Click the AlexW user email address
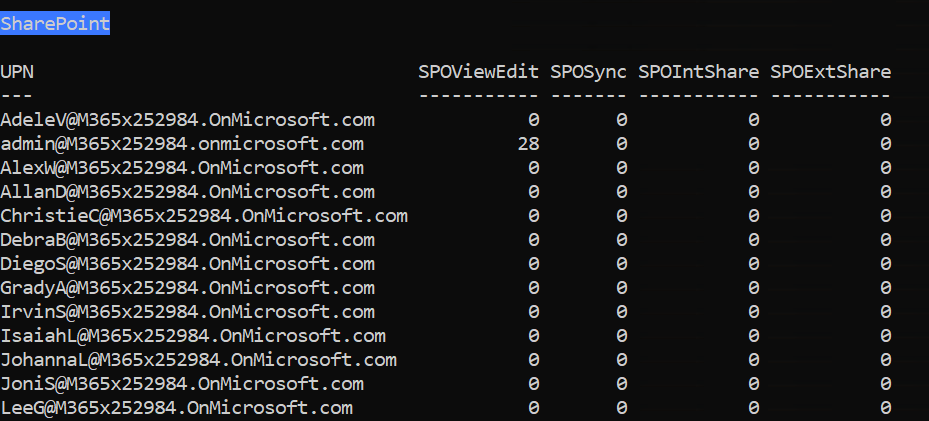 pyautogui.click(x=181, y=168)
